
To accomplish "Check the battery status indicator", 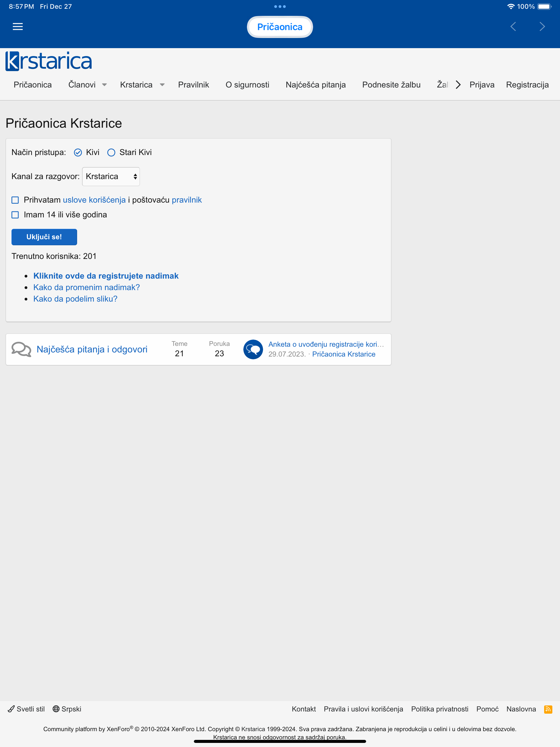I will [544, 6].
